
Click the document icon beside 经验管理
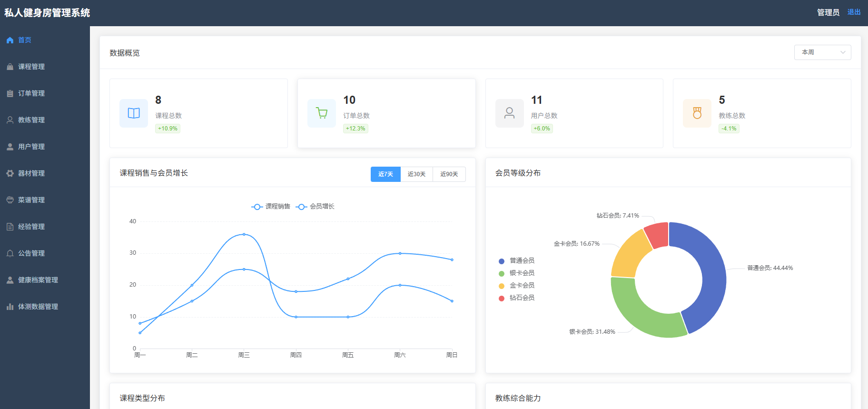(10, 227)
